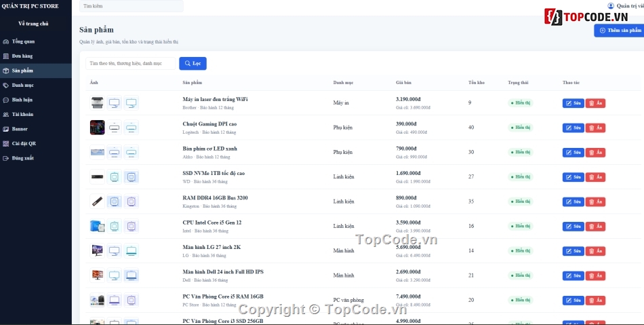Click Sửa for Màn hình Dell 24 inch

pyautogui.click(x=573, y=275)
